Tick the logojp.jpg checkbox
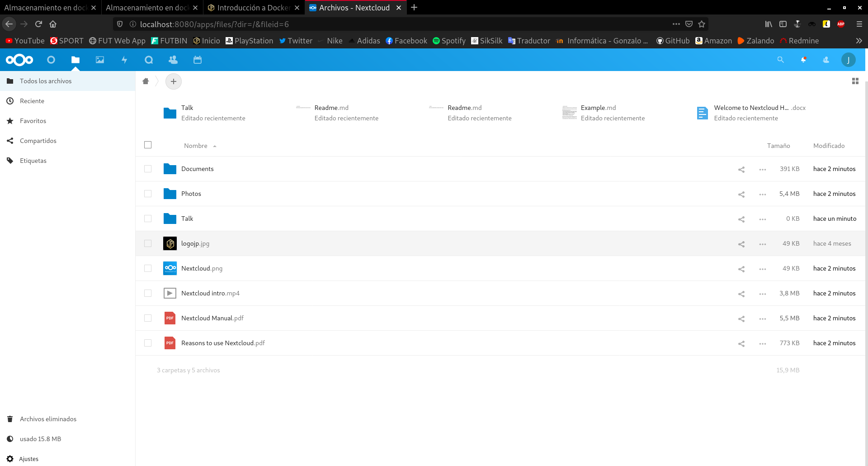 (x=148, y=243)
